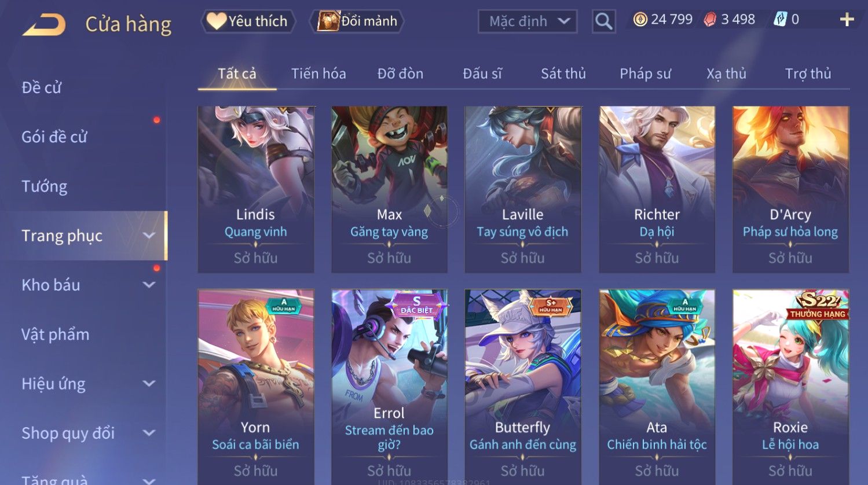Screen dimensions: 868x485
Task: Expand the Hiệu ứng sidebar section
Action: click(x=149, y=383)
